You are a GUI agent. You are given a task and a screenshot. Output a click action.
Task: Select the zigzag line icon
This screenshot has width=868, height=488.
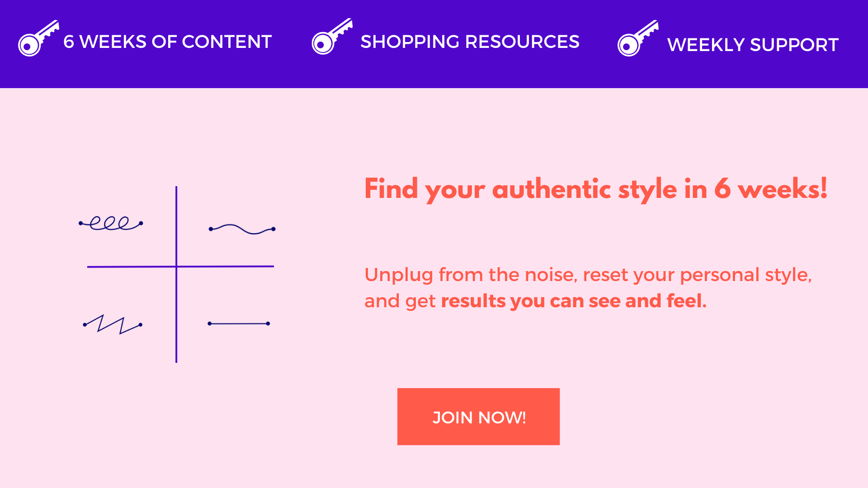click(113, 324)
